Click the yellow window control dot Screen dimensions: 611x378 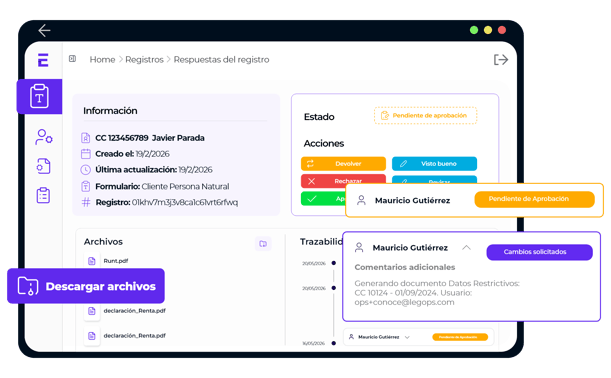[x=488, y=30]
